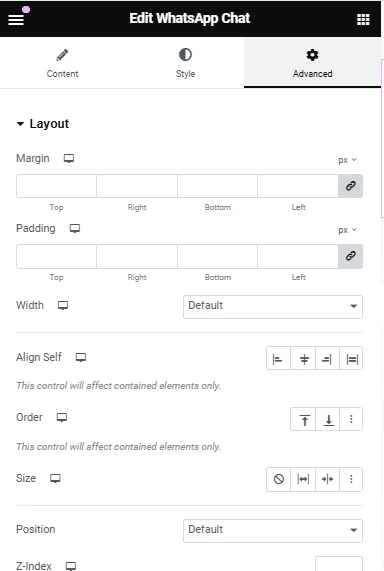Click the Margin Top input field
The width and height of the screenshot is (384, 571).
pyautogui.click(x=56, y=186)
